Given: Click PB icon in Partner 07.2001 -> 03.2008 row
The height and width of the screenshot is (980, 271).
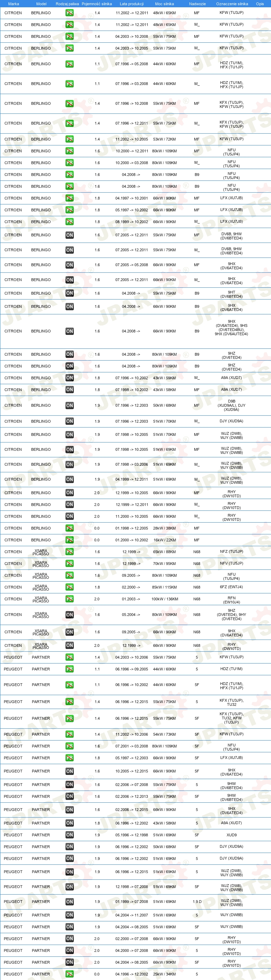Looking at the screenshot, I should (70, 746).
